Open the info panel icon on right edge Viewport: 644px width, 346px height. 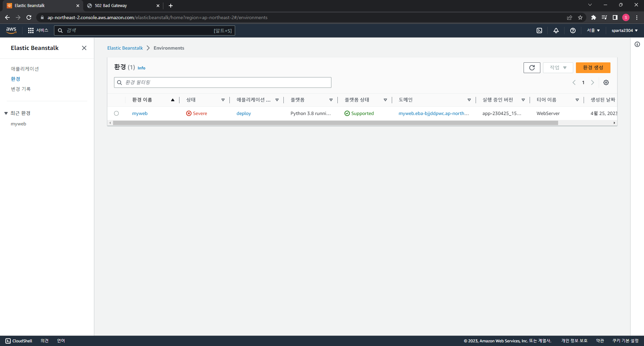[x=637, y=44]
